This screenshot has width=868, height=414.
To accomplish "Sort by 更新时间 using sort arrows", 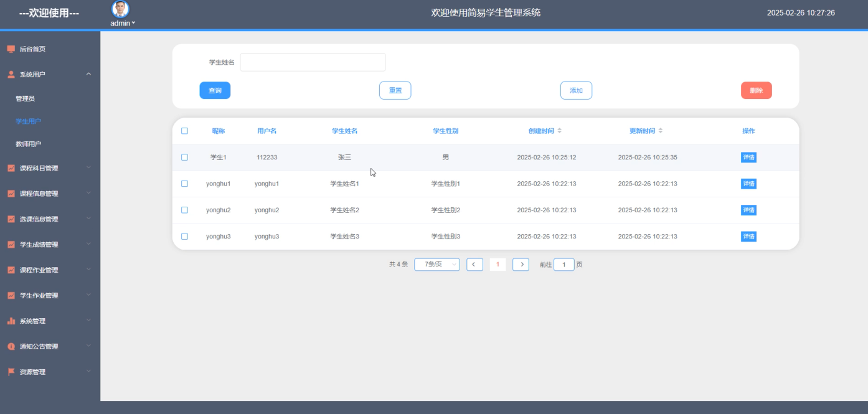I will tap(660, 131).
